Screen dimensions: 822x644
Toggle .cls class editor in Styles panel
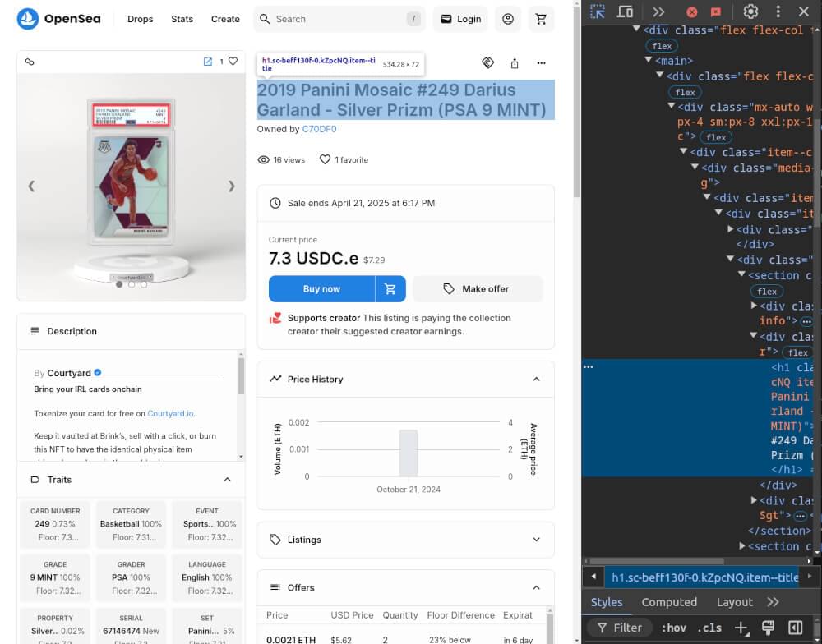point(709,628)
